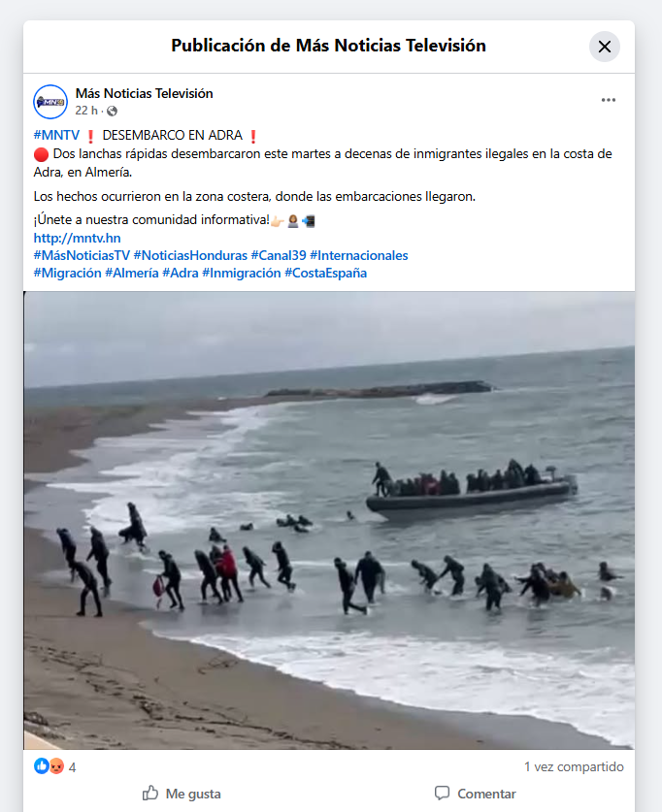Click the 22 h timestamp
This screenshot has width=662, height=812.
point(86,111)
